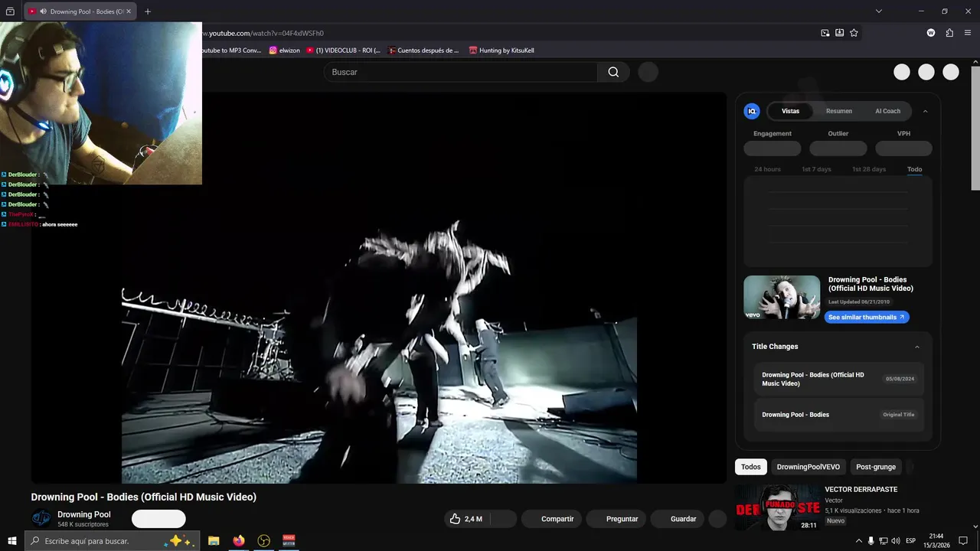Select the DrowningPoolVEVO filter chip

[x=808, y=467]
